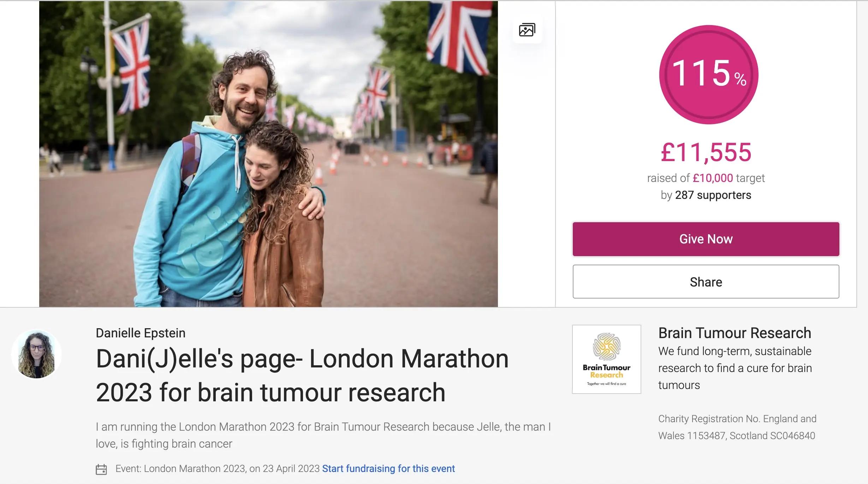This screenshot has height=484, width=868.
Task: Click the story summary about Jelle
Action: [x=323, y=435]
